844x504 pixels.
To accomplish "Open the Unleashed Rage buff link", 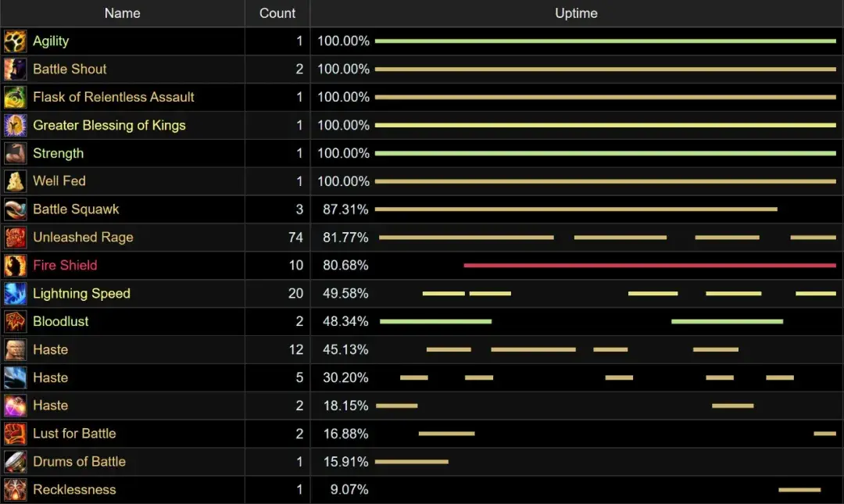I will pyautogui.click(x=83, y=238).
